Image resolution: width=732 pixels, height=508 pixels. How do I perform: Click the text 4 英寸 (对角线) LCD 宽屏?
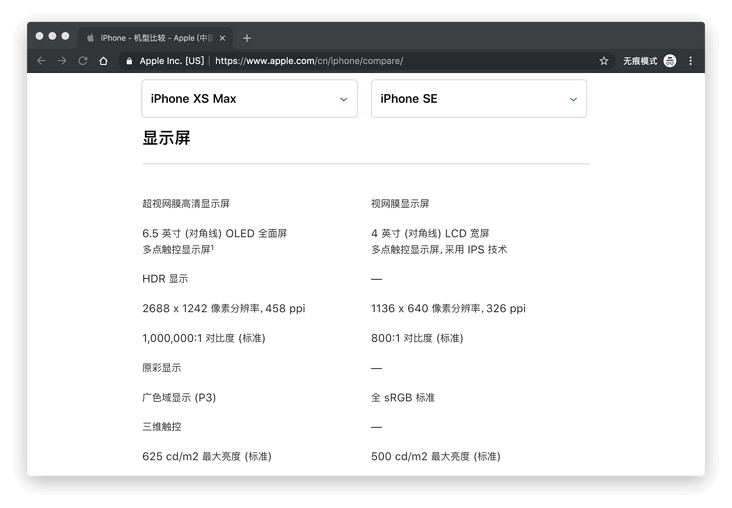[x=430, y=233]
